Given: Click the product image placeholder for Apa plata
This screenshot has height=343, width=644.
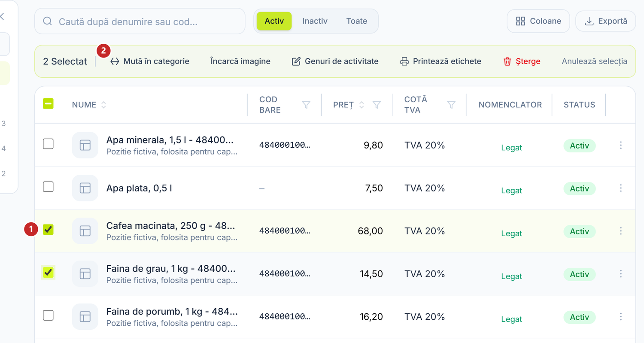Looking at the screenshot, I should coord(85,188).
